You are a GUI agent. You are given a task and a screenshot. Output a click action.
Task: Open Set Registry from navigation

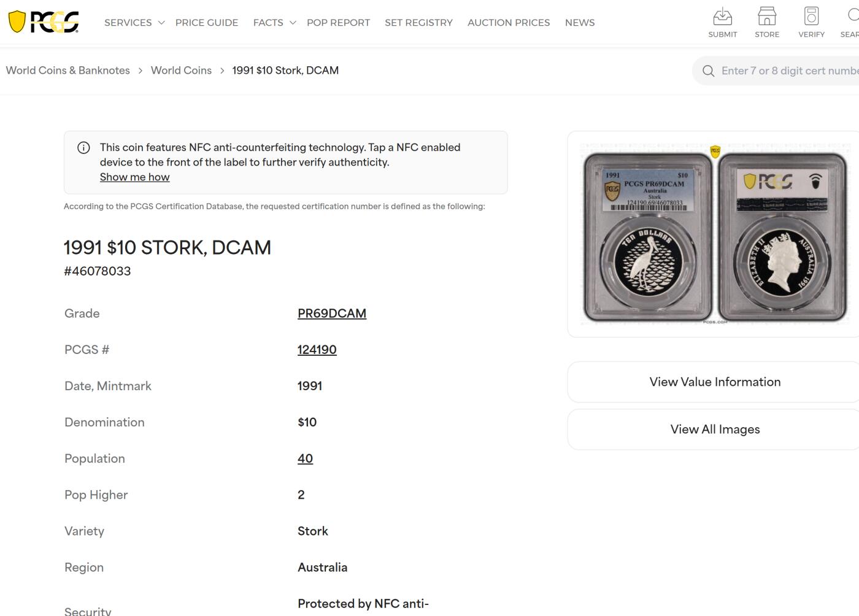coord(418,23)
